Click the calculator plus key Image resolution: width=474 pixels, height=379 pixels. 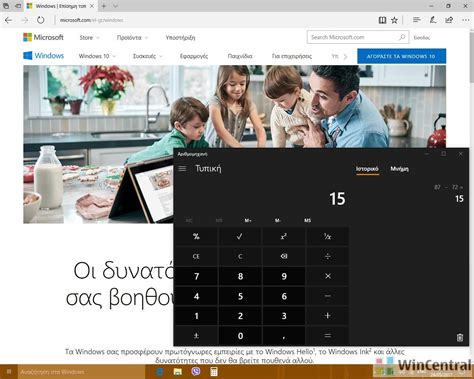(327, 316)
